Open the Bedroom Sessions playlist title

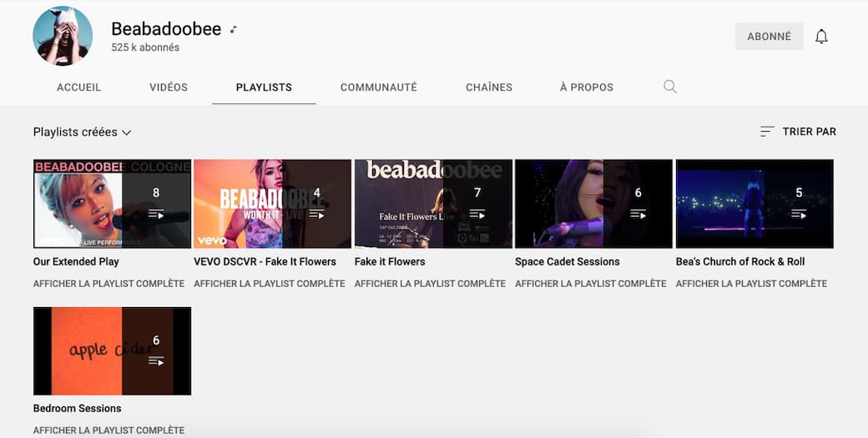click(x=77, y=408)
